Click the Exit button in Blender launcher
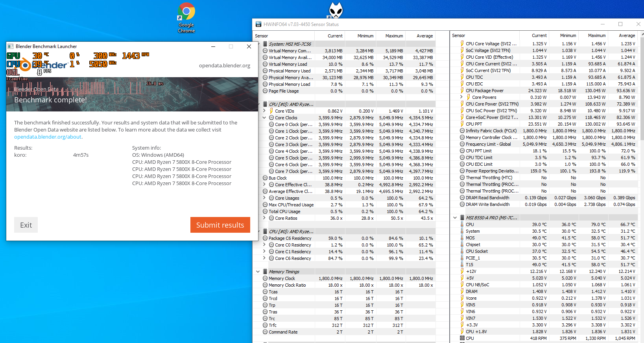The width and height of the screenshot is (644, 343). pyautogui.click(x=26, y=225)
